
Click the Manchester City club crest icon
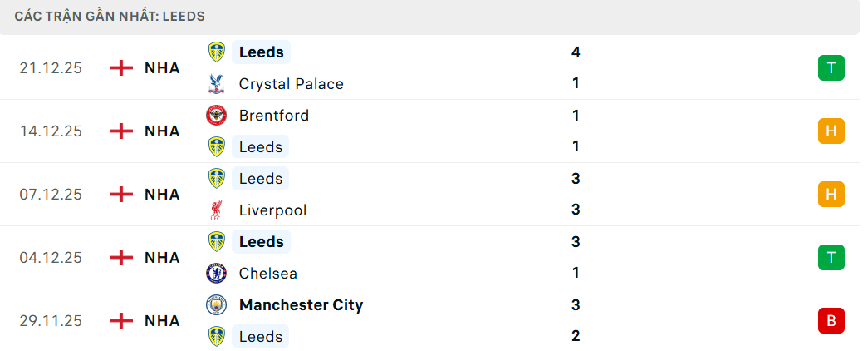tap(217, 304)
